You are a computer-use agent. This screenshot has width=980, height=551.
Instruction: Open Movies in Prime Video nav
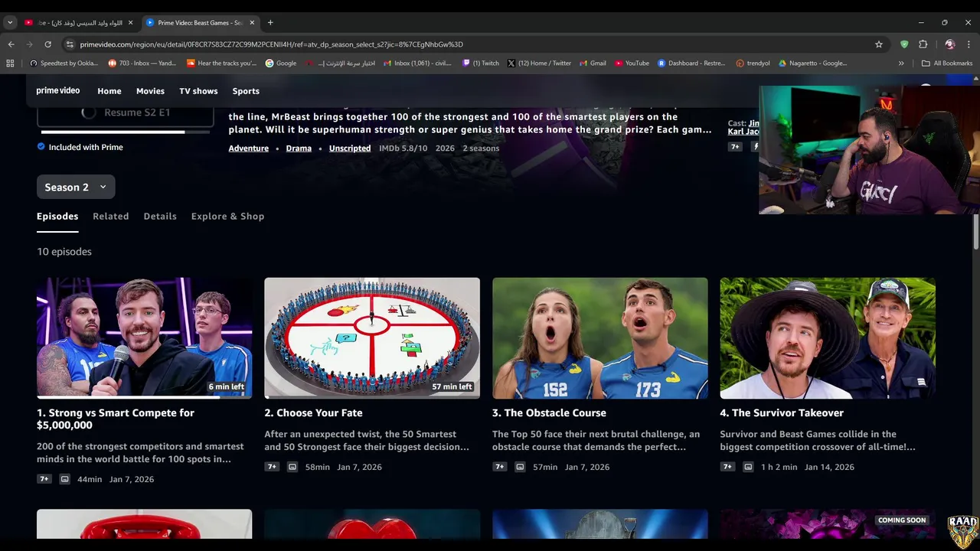150,91
